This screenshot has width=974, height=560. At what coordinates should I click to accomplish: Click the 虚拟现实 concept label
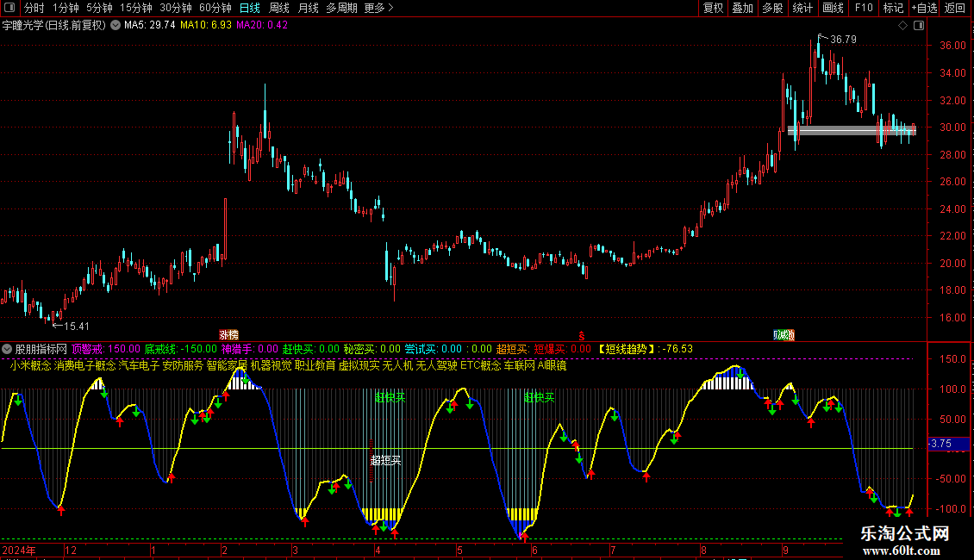pyautogui.click(x=359, y=365)
